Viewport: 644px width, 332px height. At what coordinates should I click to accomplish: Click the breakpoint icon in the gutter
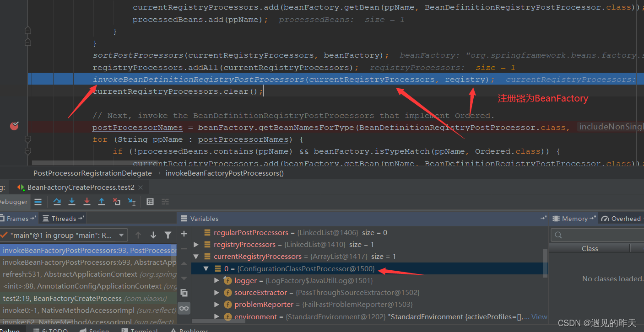14,125
